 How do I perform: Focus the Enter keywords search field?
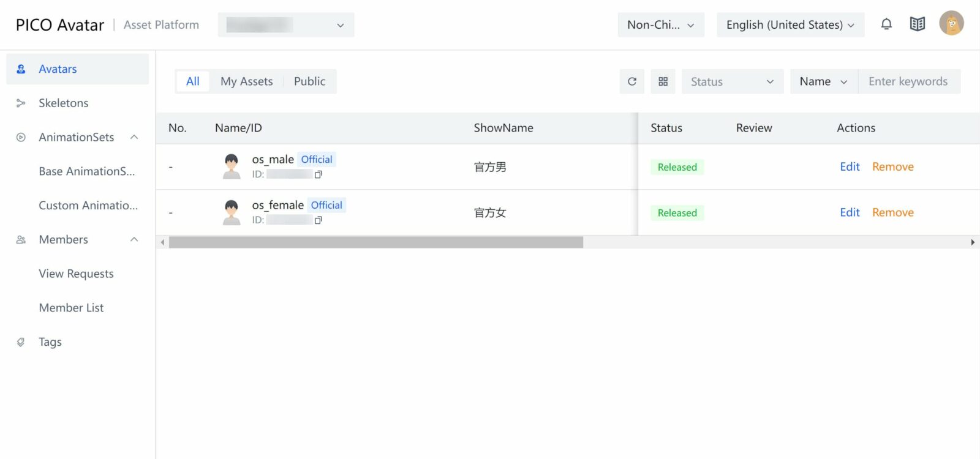pyautogui.click(x=908, y=81)
